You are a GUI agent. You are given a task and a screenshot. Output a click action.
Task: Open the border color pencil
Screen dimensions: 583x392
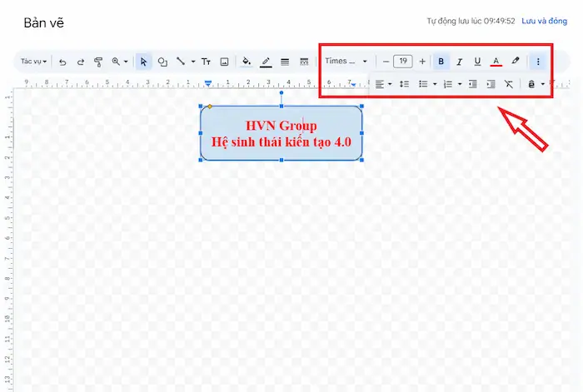click(266, 62)
